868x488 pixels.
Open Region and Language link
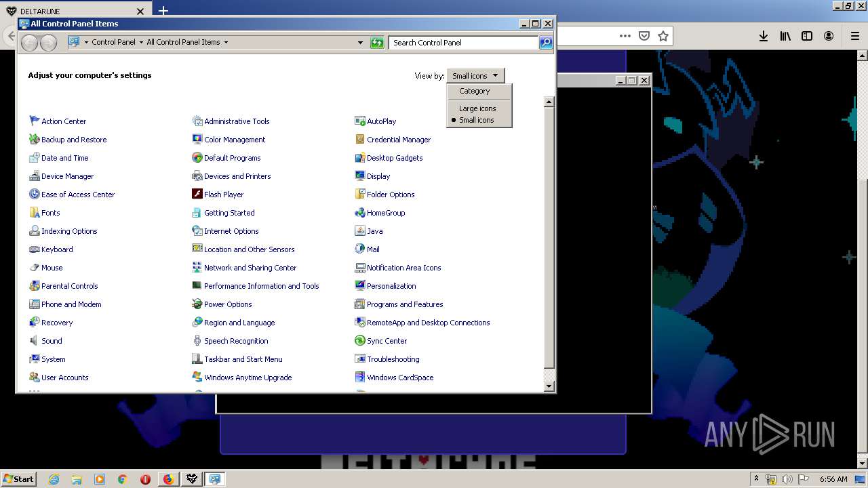(x=239, y=323)
